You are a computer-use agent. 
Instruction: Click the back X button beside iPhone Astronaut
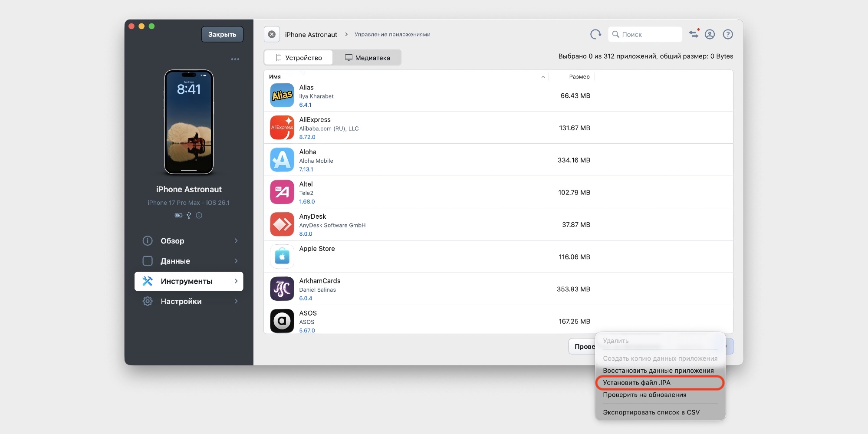click(x=272, y=34)
